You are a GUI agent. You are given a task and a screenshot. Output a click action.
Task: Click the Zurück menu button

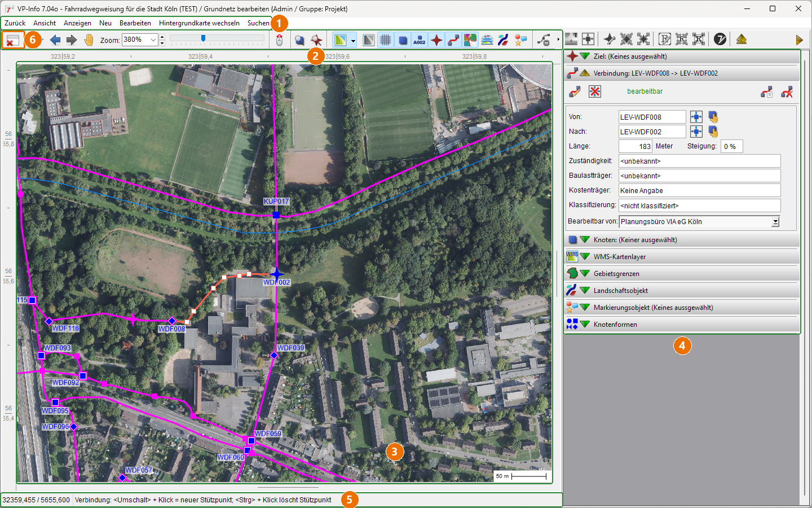pyautogui.click(x=15, y=23)
